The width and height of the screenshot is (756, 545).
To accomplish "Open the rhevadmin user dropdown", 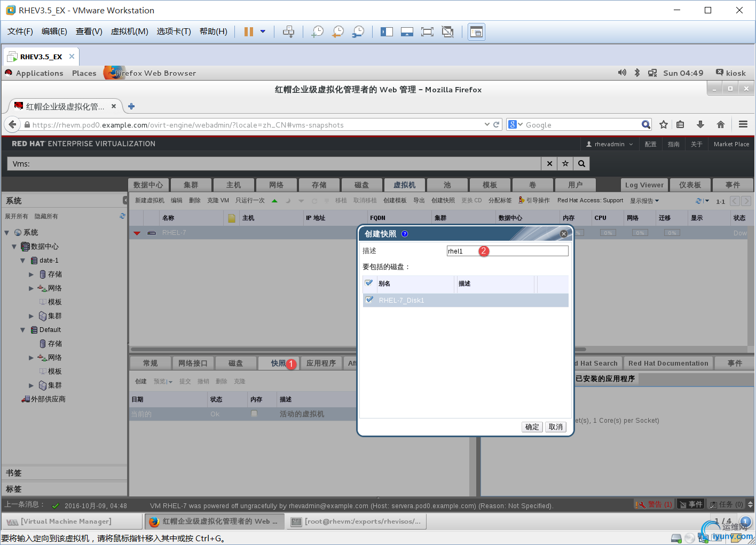I will coord(609,144).
